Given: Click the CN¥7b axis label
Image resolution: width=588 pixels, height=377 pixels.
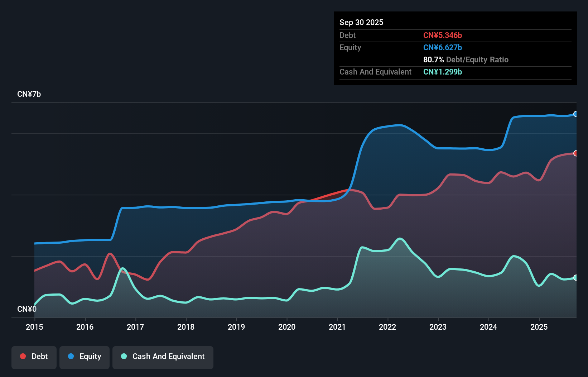Looking at the screenshot, I should (x=29, y=94).
